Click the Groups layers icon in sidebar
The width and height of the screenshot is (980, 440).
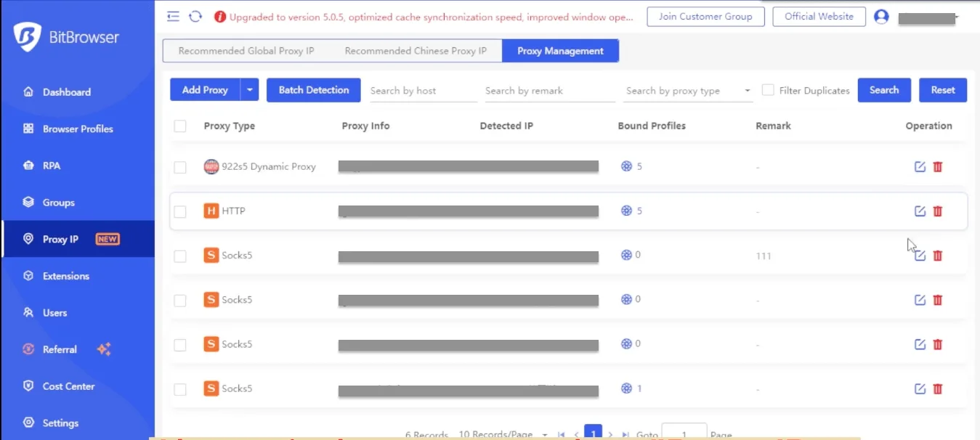28,203
